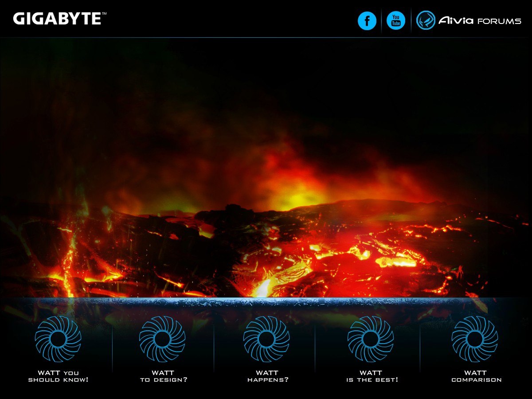This screenshot has width=532, height=399.
Task: Open 'WATT is the best!' menu label
Action: coord(372,376)
